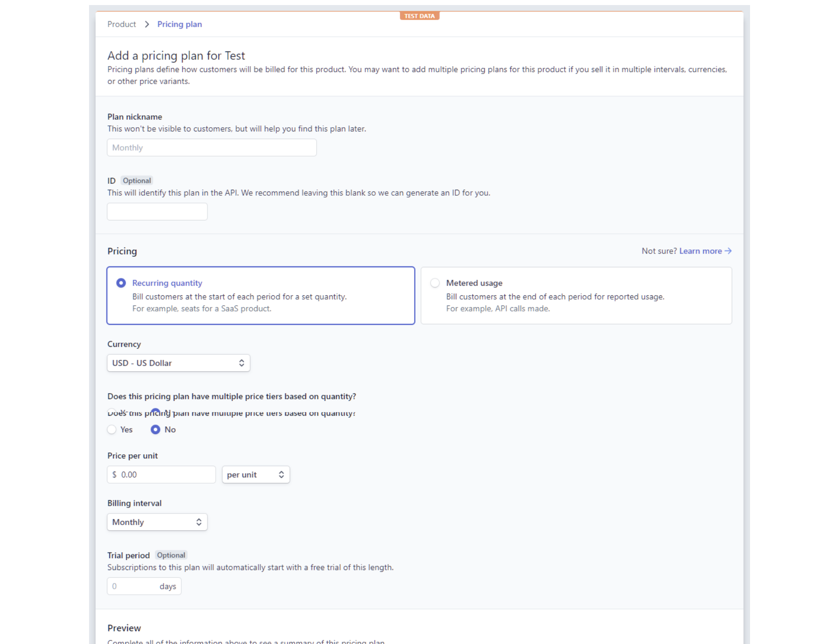Click the breadcrumb chevron after Product
Viewport: 840px width, 644px height.
(x=147, y=24)
